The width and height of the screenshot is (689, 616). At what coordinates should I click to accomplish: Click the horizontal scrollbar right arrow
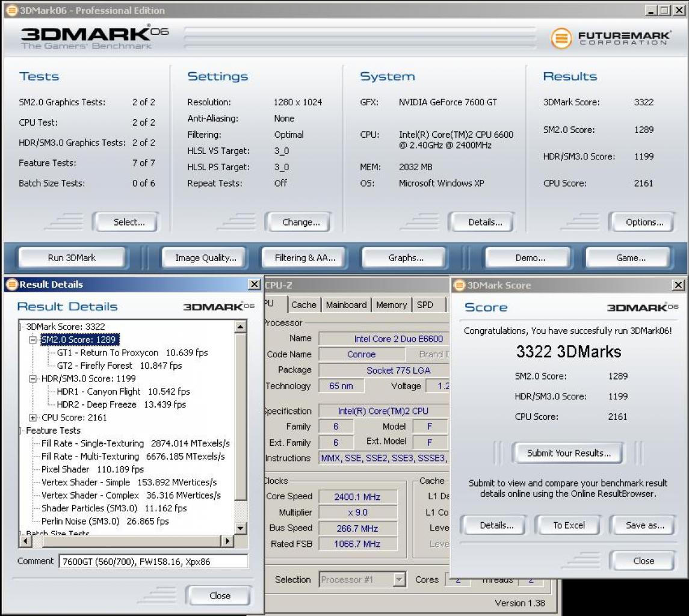coord(227,541)
